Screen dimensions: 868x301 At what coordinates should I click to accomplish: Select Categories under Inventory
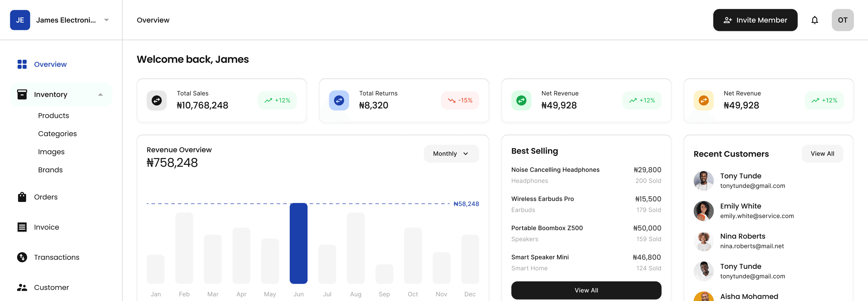(57, 133)
